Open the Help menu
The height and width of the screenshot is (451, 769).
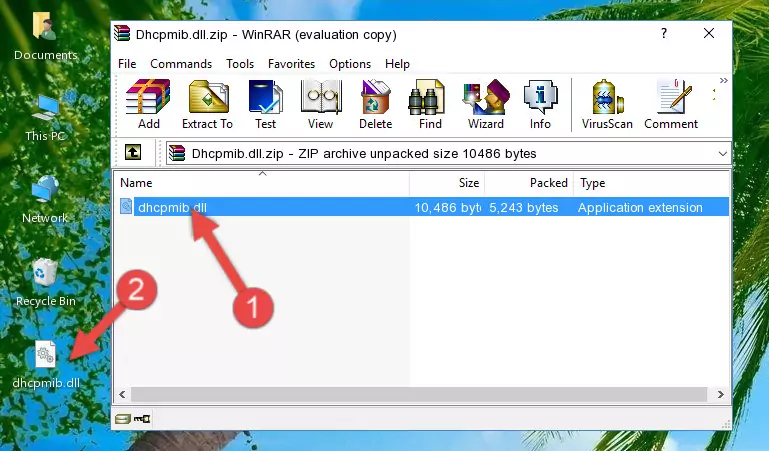[x=397, y=64]
